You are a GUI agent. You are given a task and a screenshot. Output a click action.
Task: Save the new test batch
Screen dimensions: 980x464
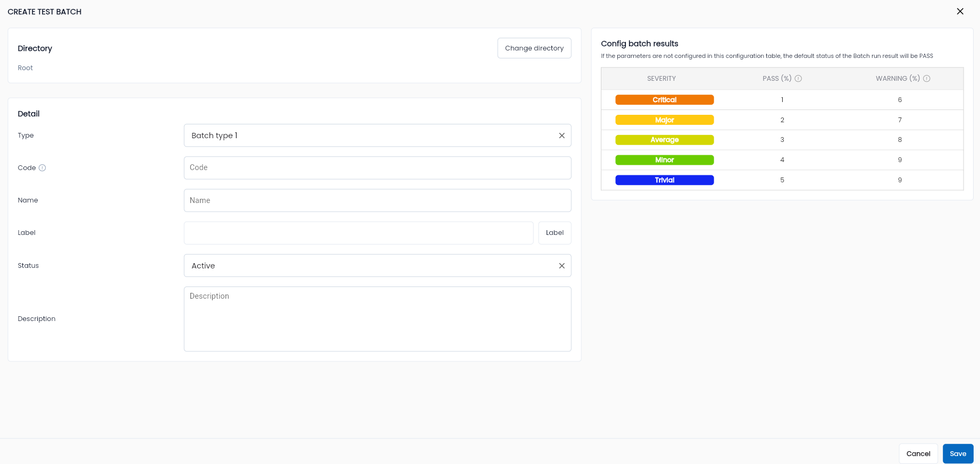(x=958, y=454)
